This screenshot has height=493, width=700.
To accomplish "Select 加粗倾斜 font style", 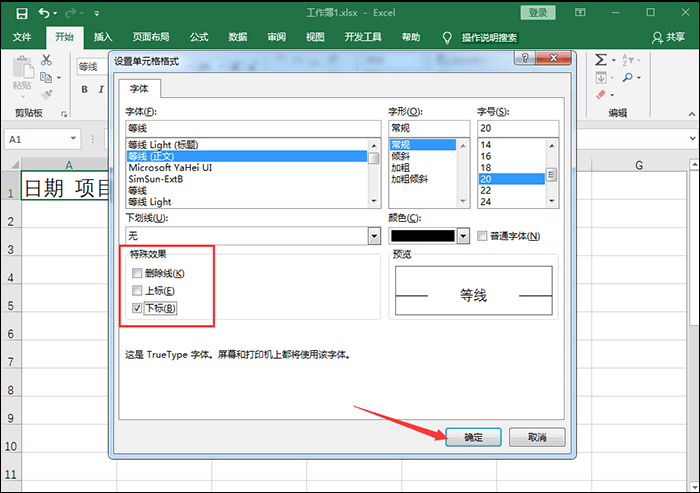I will pyautogui.click(x=422, y=179).
